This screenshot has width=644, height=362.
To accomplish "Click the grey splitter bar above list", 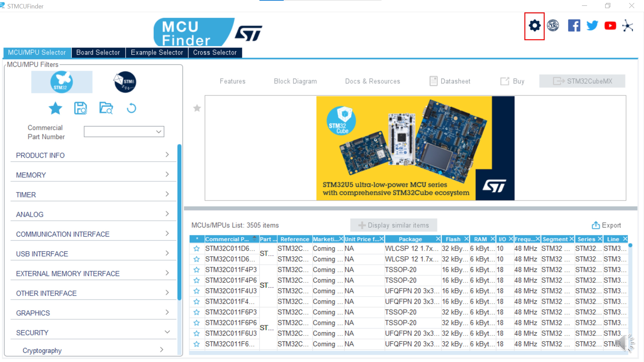I will (x=411, y=208).
